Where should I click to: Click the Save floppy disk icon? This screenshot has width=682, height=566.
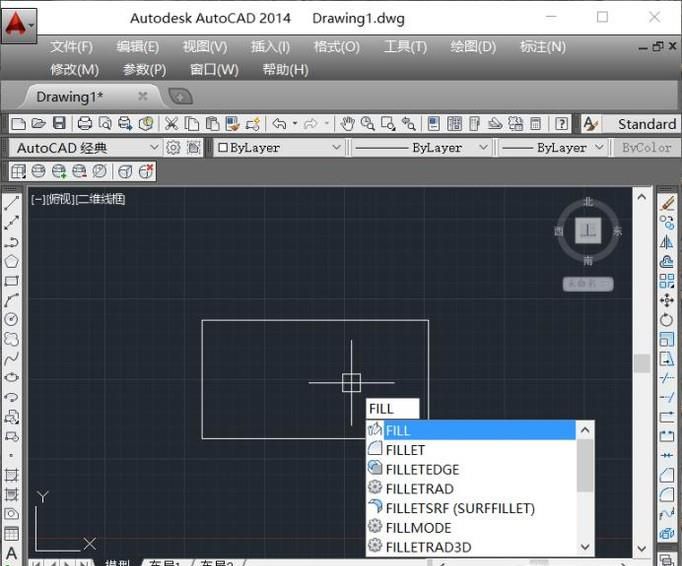click(x=59, y=124)
